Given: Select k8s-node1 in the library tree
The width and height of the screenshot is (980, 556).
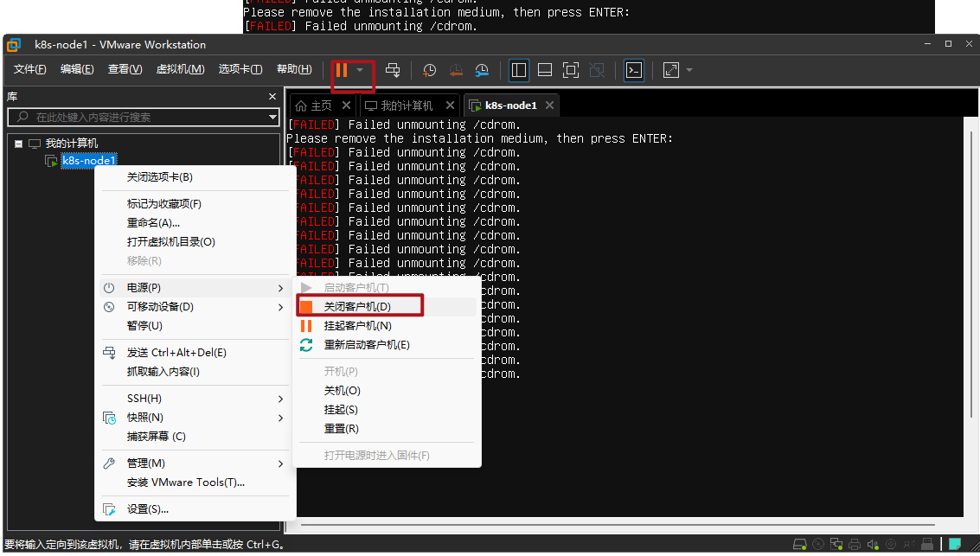Looking at the screenshot, I should point(89,161).
